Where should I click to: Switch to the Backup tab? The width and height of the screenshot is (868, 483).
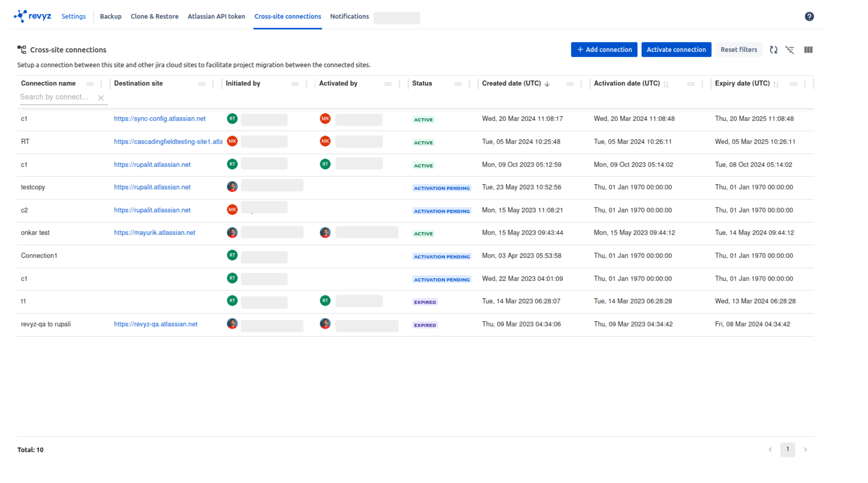(x=110, y=16)
